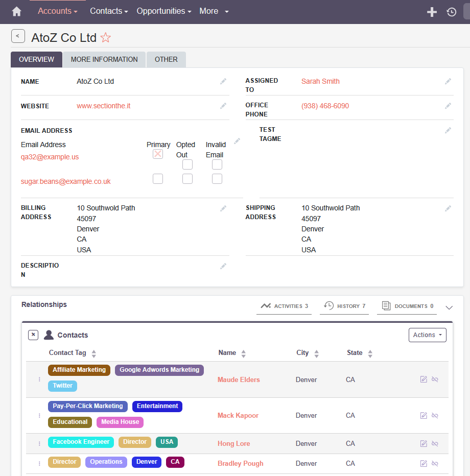Email sugar.beans@example.co.uk address link
Viewport: 470px width, 476px height.
[x=65, y=181]
